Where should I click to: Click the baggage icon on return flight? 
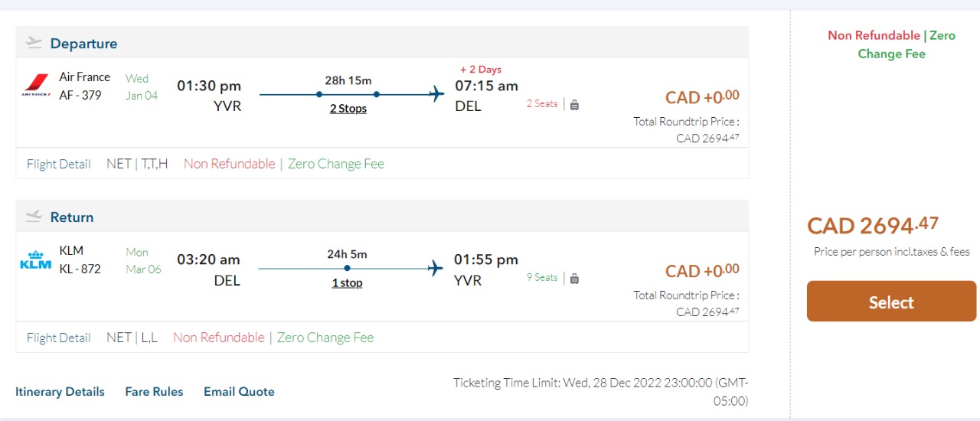tap(574, 279)
